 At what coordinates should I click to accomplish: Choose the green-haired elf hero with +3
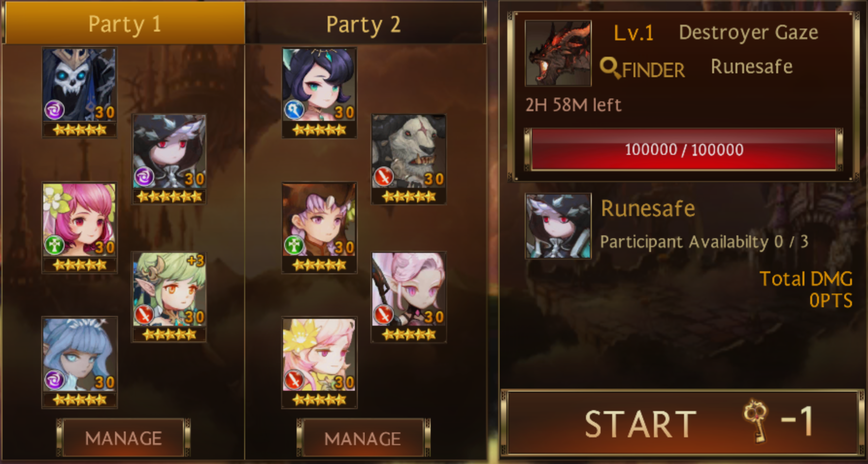(169, 297)
